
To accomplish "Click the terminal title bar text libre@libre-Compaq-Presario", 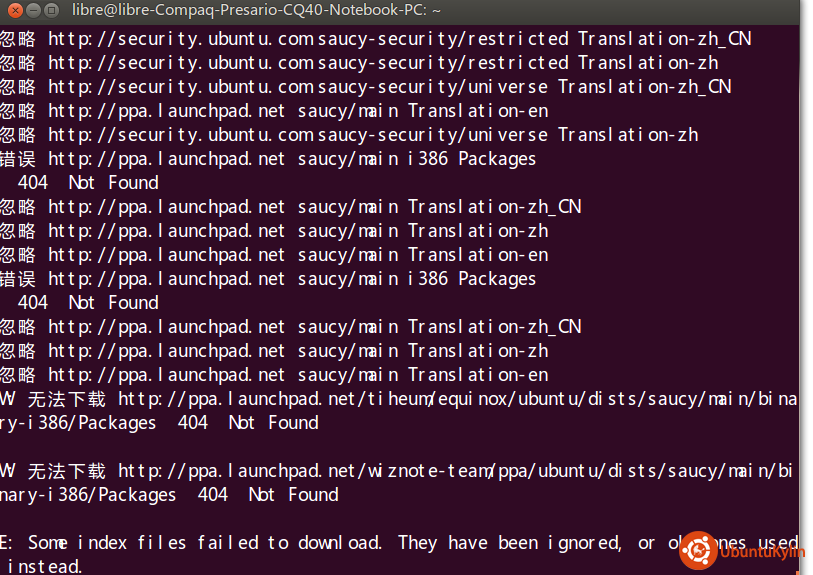I will tap(256, 10).
